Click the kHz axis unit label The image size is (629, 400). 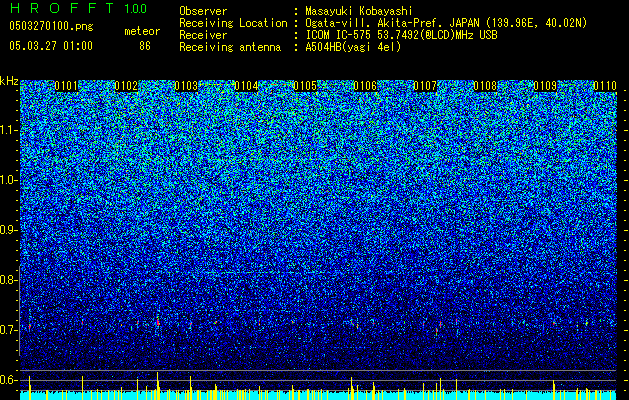click(9, 81)
